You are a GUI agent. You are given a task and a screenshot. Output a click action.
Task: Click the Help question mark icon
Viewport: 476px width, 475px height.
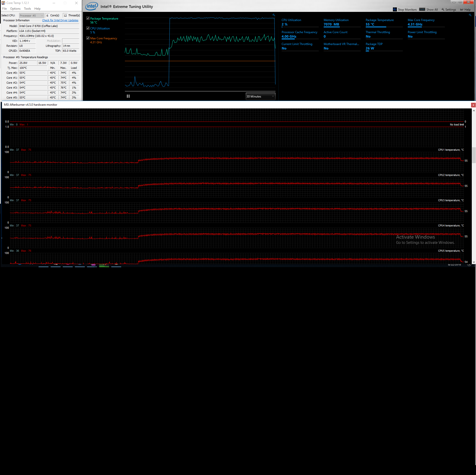click(x=462, y=9)
